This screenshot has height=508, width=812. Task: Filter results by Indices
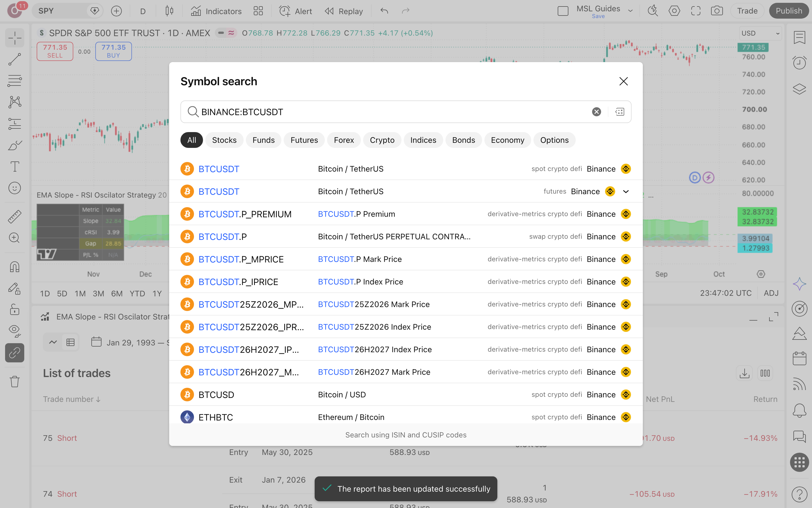point(423,140)
